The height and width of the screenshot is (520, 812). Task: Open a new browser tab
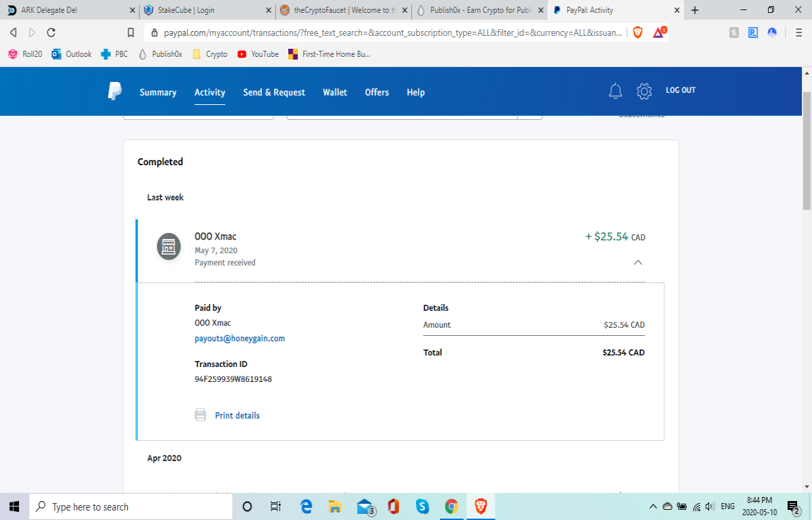[694, 10]
